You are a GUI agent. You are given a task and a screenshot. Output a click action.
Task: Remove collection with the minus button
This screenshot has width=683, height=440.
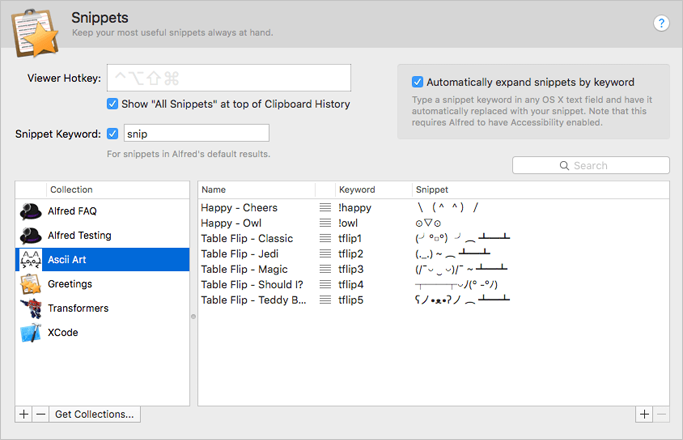point(41,414)
